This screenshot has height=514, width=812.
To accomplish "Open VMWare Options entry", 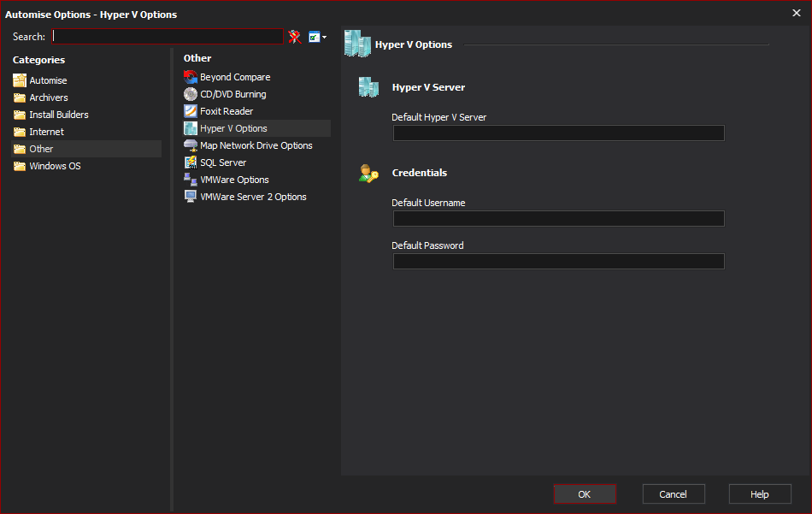I will pos(234,180).
